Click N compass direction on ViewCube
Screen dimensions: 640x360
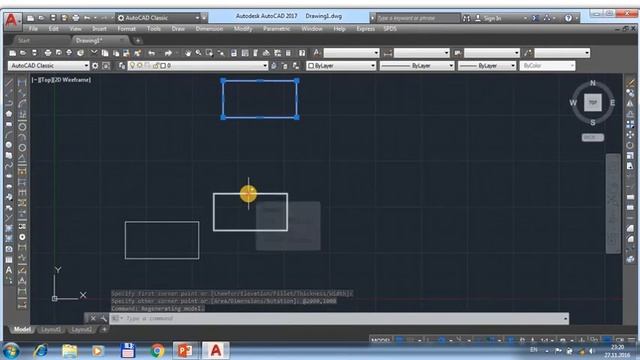(593, 83)
